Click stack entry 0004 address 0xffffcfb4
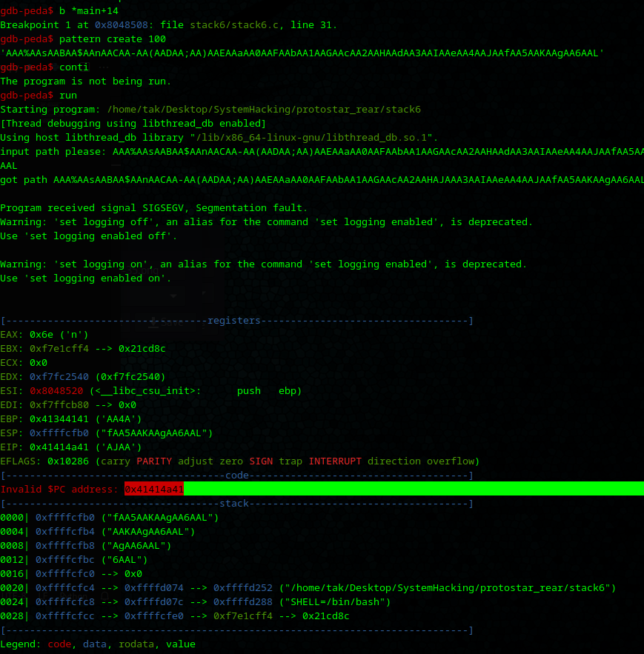 [x=65, y=532]
